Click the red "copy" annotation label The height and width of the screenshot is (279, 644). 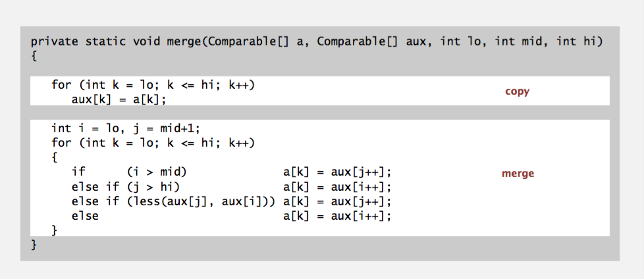[x=517, y=91]
